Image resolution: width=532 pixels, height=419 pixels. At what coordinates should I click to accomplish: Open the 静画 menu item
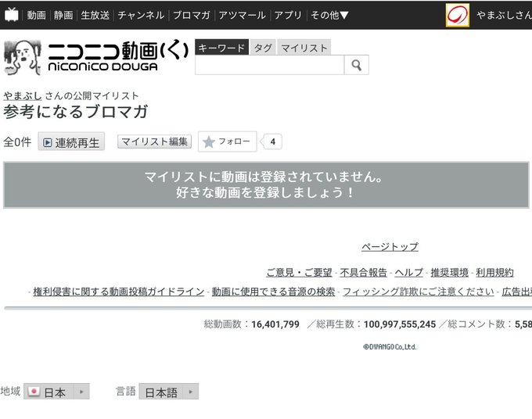click(x=63, y=15)
